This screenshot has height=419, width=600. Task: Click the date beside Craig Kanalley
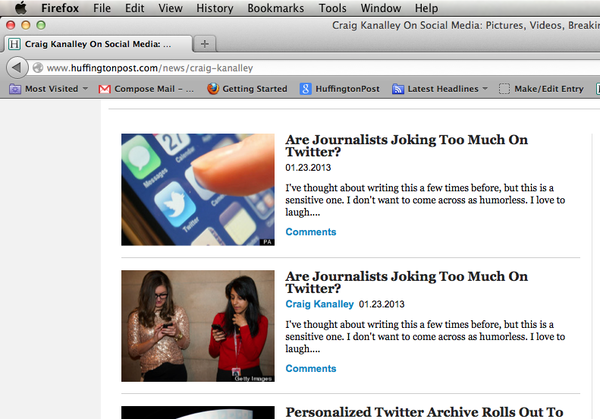click(x=382, y=304)
